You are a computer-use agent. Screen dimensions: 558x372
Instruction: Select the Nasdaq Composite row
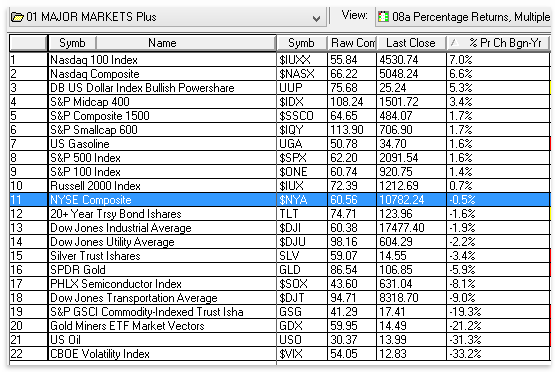(280, 74)
